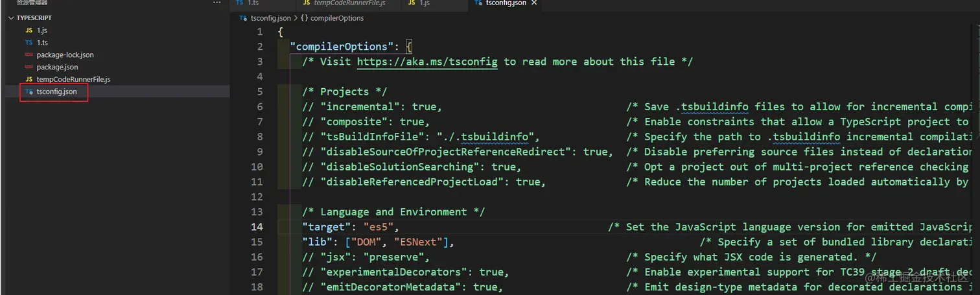The width and height of the screenshot is (980, 295).
Task: Click the /* Language and Environment */ comment
Action: 393,212
